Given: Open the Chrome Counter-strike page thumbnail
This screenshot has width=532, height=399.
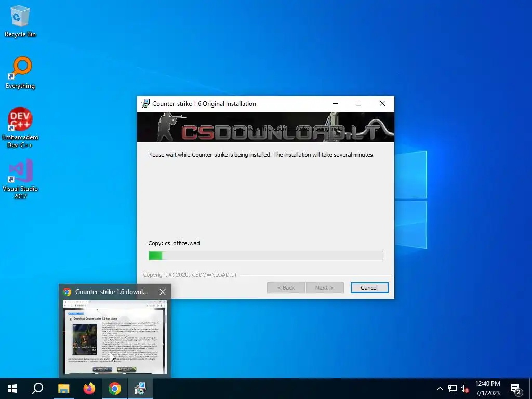Looking at the screenshot, I should [115, 337].
